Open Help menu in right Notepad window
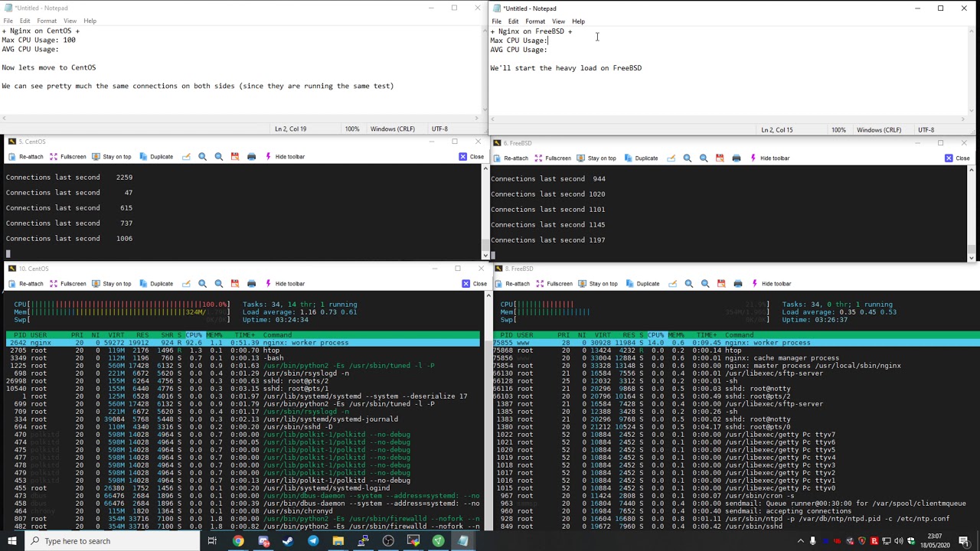This screenshot has height=551, width=980. 578,21
